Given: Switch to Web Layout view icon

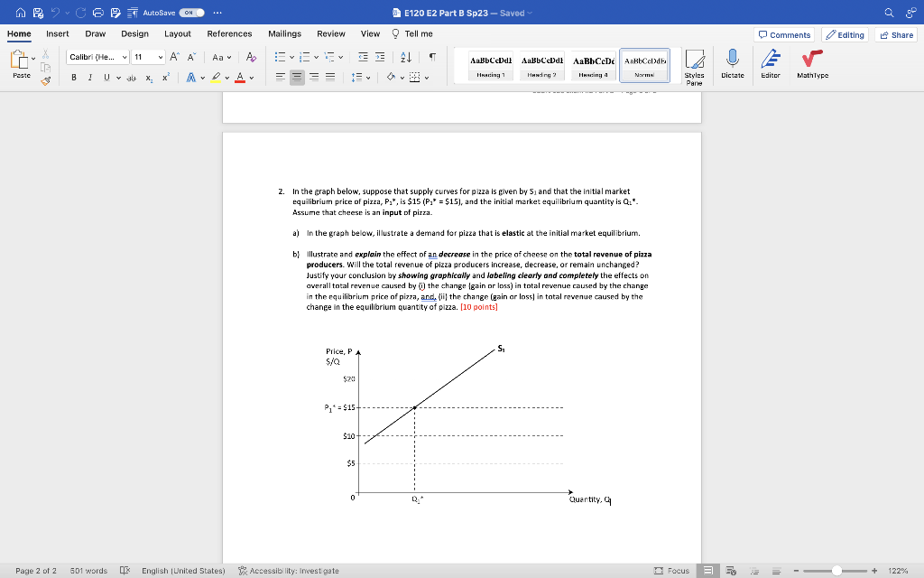Looking at the screenshot, I should click(x=731, y=571).
